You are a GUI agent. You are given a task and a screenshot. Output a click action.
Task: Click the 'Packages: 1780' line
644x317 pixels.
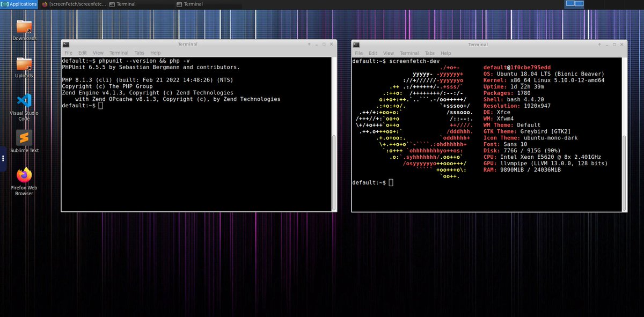pos(507,93)
